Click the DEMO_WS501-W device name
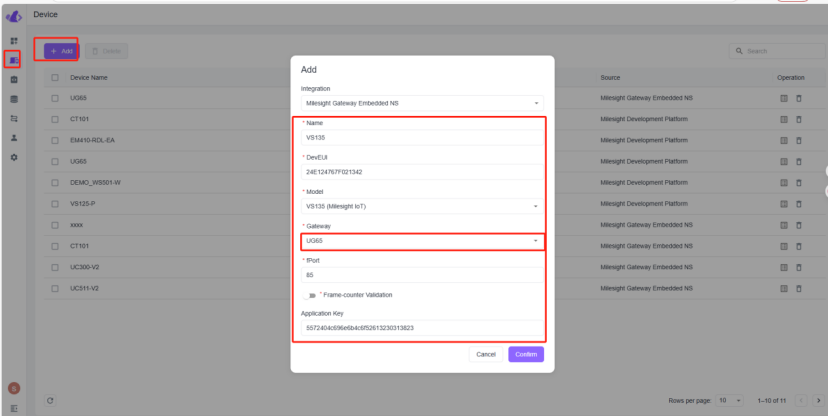Screen dimensions: 829x416 (95, 183)
